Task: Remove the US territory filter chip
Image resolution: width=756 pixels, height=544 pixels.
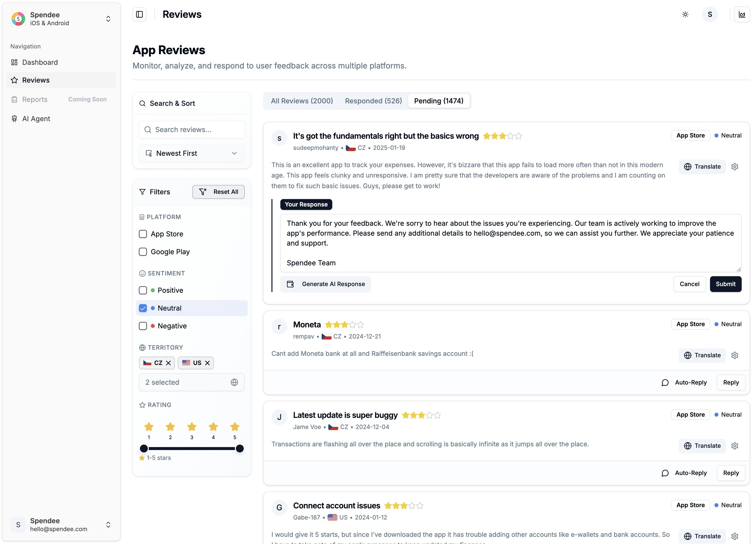Action: (x=207, y=363)
